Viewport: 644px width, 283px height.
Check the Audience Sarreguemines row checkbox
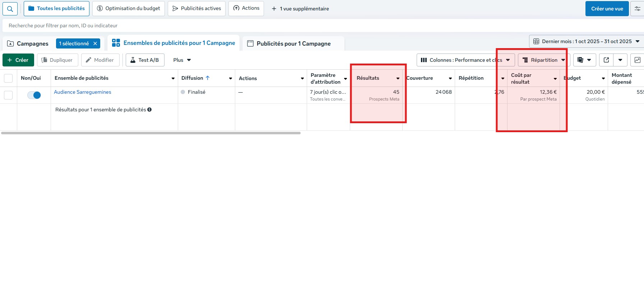[8, 95]
